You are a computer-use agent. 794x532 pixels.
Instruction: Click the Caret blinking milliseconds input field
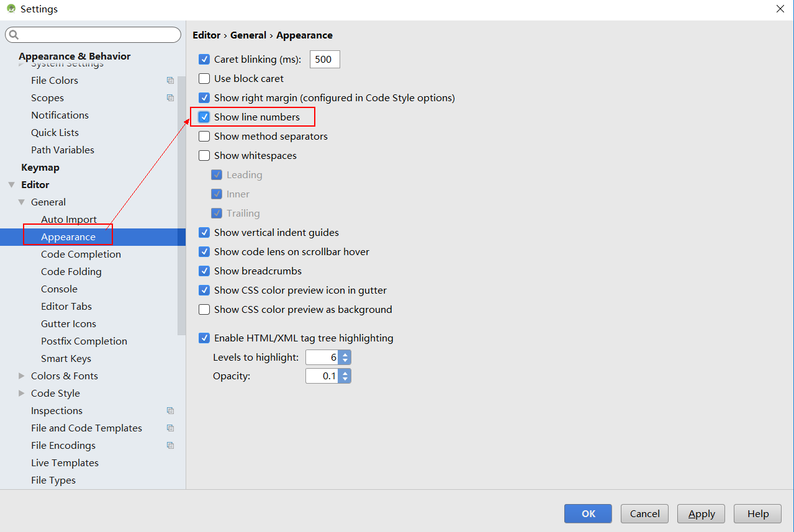325,60
